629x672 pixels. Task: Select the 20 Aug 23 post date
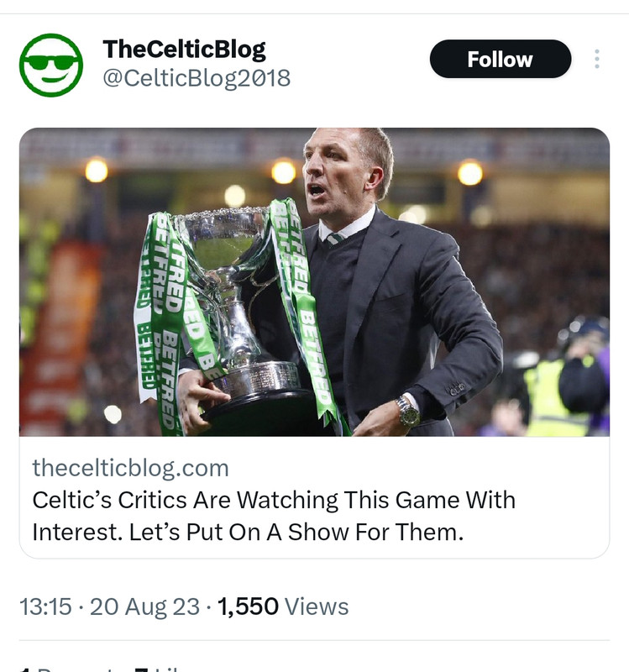click(144, 606)
